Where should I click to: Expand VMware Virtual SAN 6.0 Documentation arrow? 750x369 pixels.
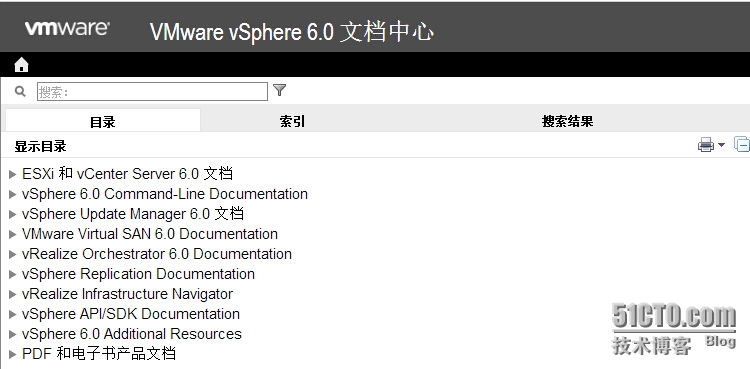pyautogui.click(x=13, y=234)
